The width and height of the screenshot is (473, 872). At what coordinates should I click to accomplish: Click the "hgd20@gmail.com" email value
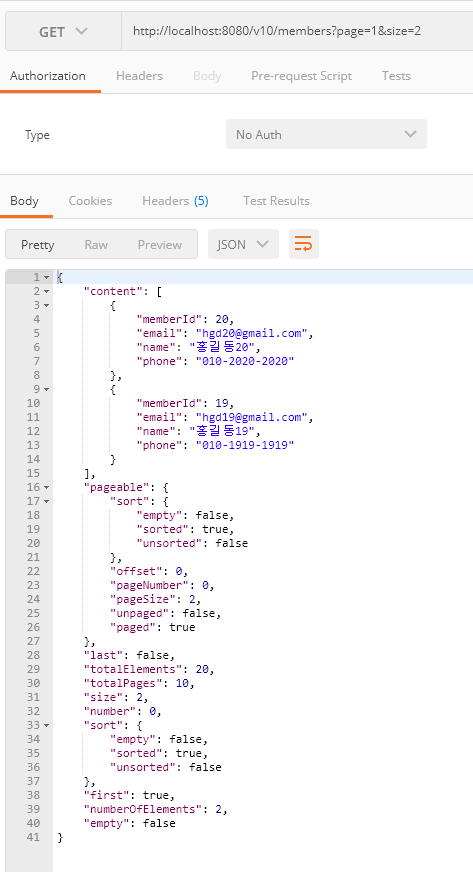(252, 333)
